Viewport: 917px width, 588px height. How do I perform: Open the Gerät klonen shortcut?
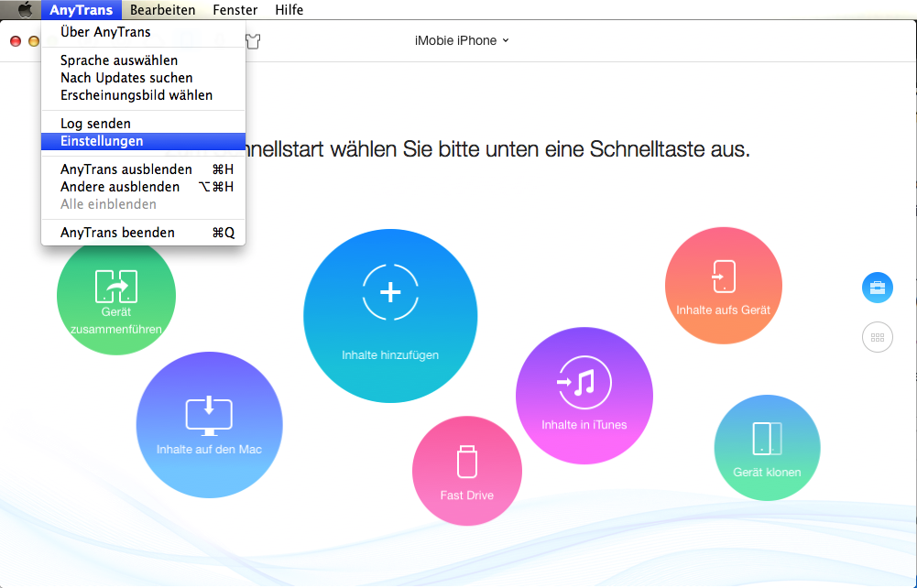(767, 448)
